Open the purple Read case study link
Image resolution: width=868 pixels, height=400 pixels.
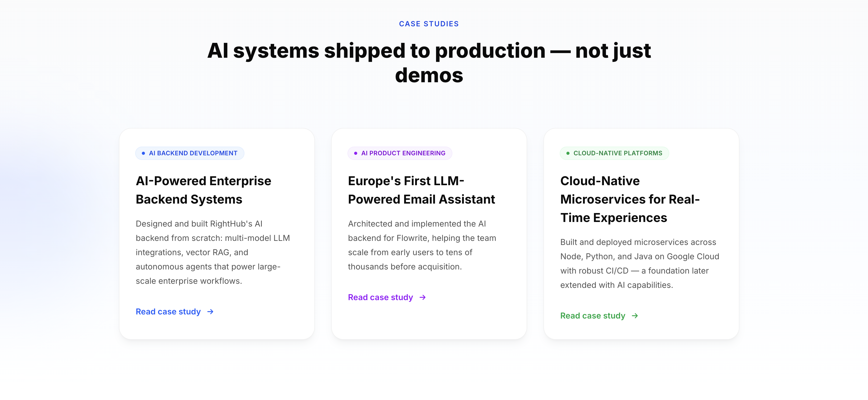(x=380, y=297)
